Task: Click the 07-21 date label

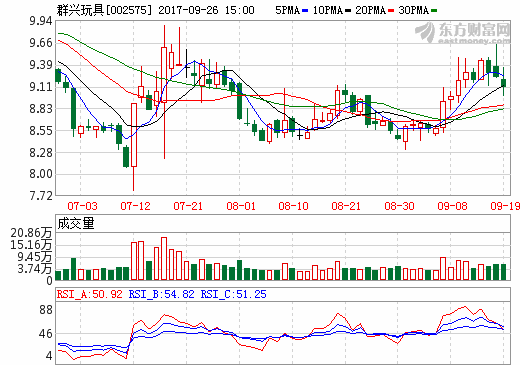Action: [x=188, y=206]
